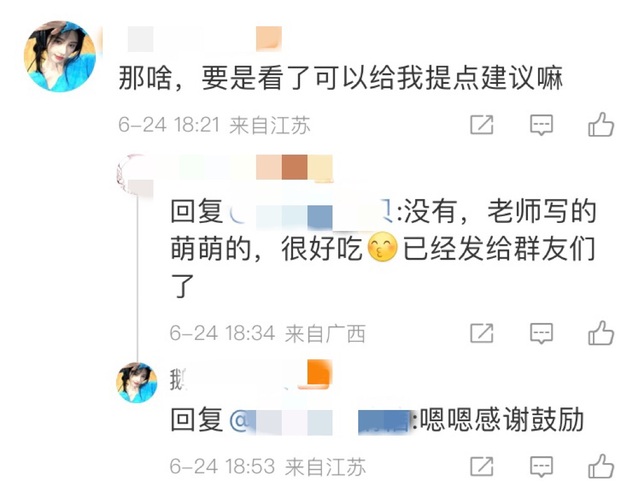Screen dimensions: 640x487
Task: Click timestamp 6-24 18:34 来自广西
Action: pos(267,334)
